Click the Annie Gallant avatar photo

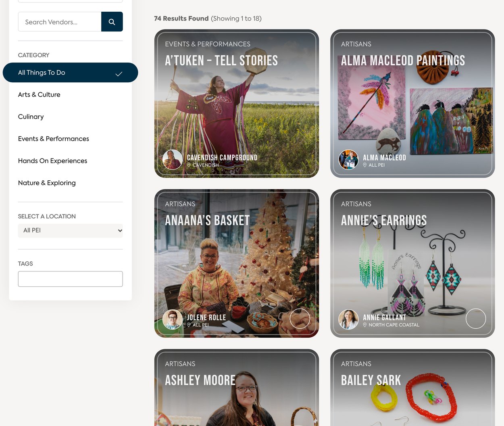tap(348, 319)
